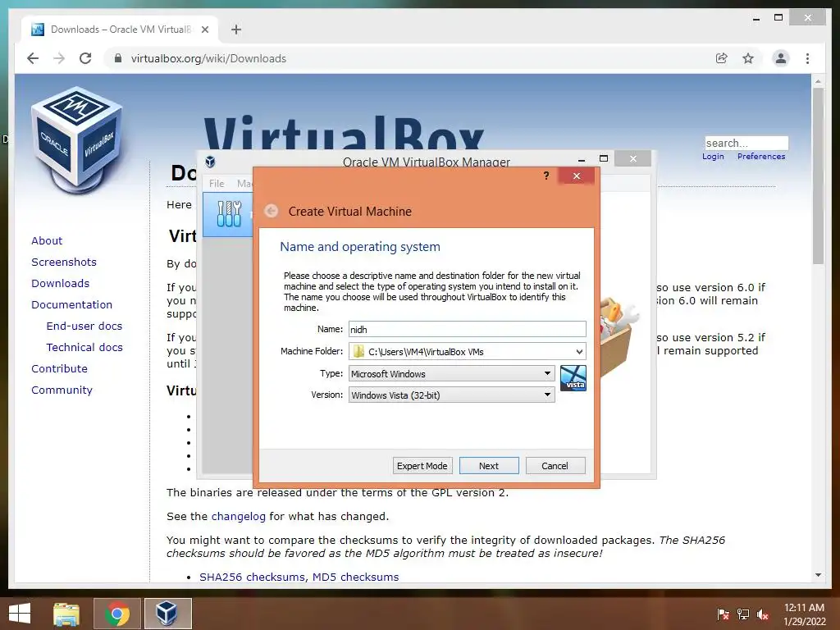Screen dimensions: 840x630
Task: Follow the Login link
Action: pyautogui.click(x=713, y=157)
